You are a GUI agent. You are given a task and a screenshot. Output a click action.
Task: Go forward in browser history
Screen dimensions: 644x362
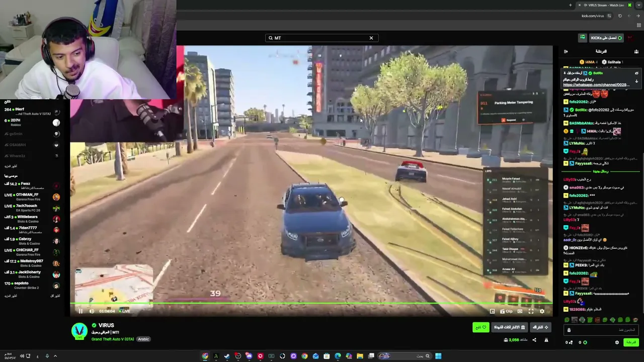click(629, 16)
